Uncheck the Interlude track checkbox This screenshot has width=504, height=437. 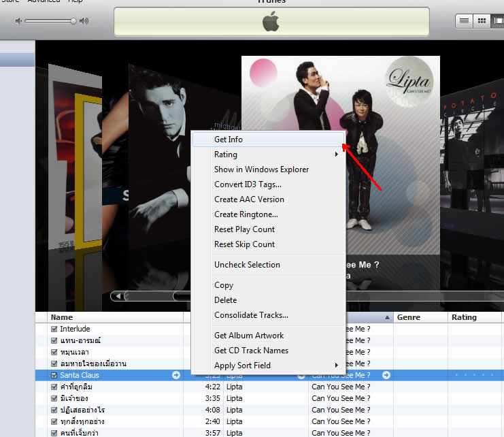pyautogui.click(x=54, y=329)
